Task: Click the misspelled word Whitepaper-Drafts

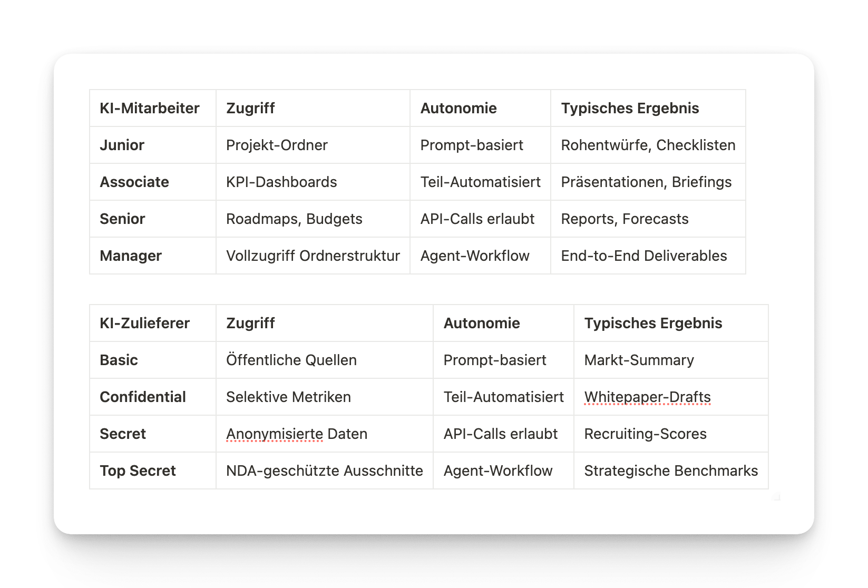Action: (647, 397)
